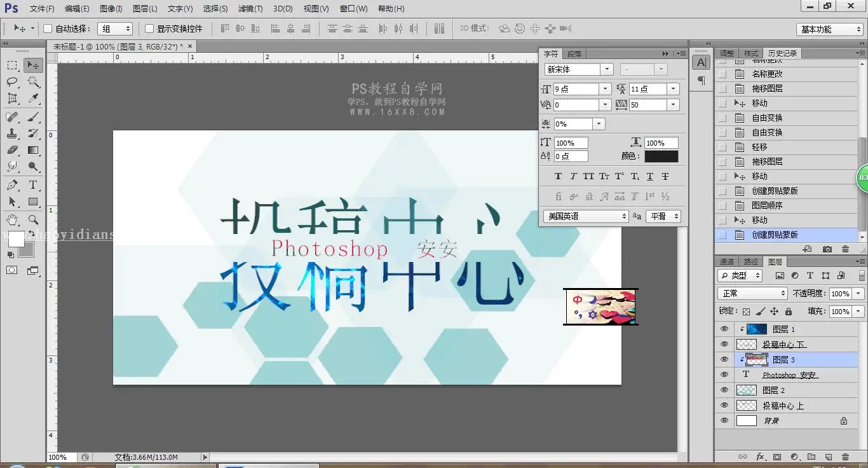Click faux bold in Character panel

click(558, 176)
